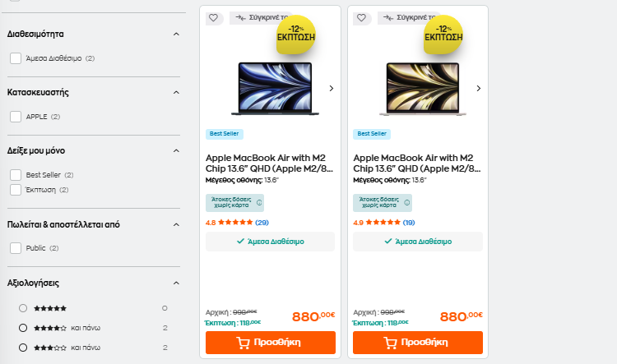Open the 19 reviews link on second product

(x=409, y=223)
